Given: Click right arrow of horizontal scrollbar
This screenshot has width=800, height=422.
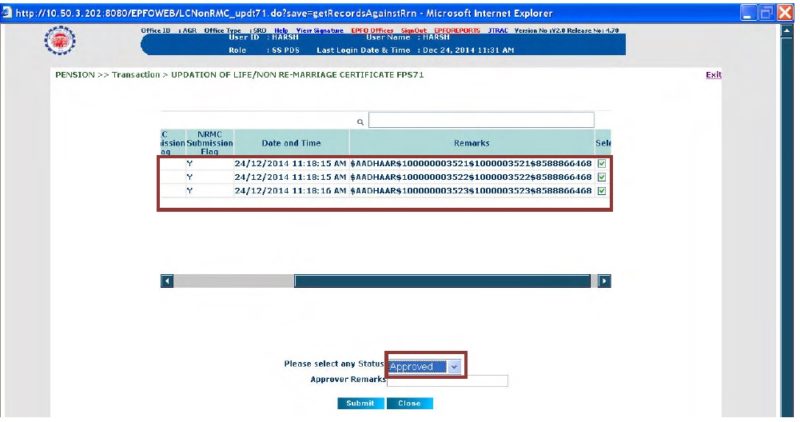Looking at the screenshot, I should [x=604, y=281].
